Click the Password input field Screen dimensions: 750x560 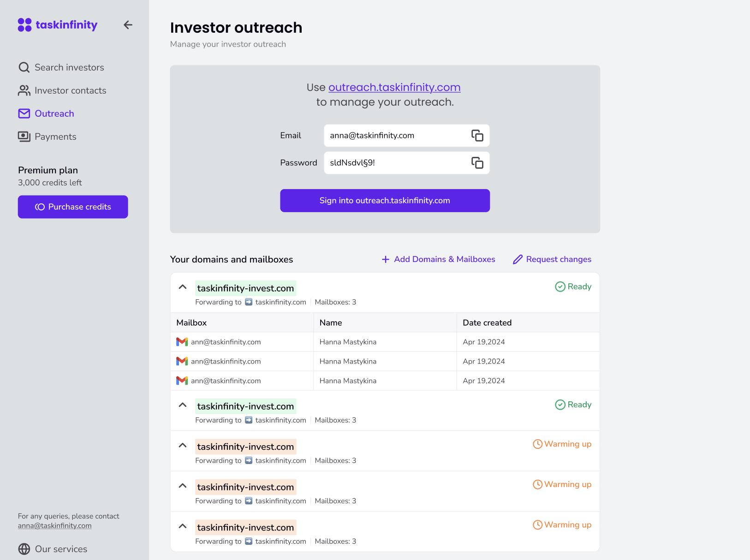(397, 163)
